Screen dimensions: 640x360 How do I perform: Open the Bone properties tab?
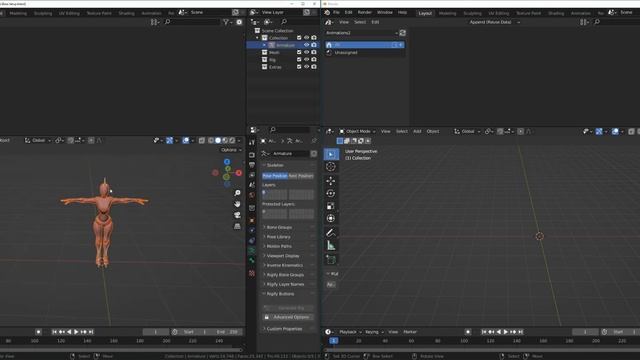pos(252,260)
